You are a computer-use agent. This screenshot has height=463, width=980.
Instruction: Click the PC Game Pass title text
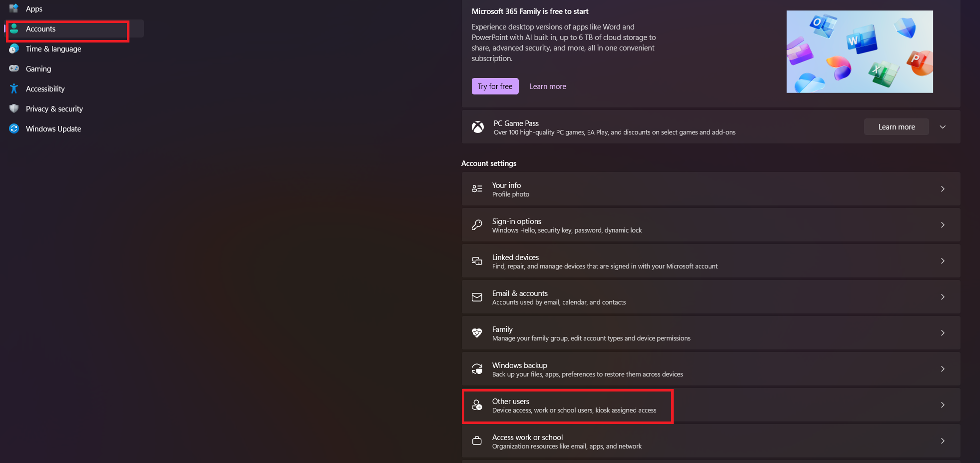click(x=516, y=123)
